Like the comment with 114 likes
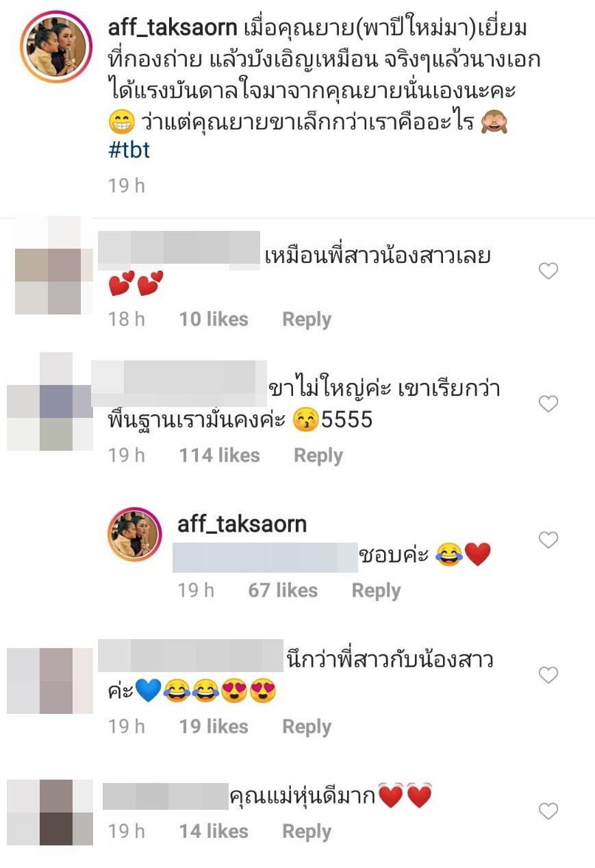The height and width of the screenshot is (868, 595). click(x=548, y=404)
